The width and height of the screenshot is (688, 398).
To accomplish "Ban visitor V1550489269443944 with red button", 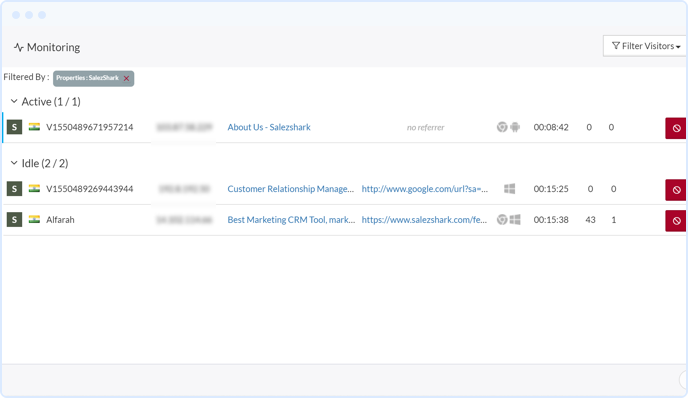I will click(676, 190).
